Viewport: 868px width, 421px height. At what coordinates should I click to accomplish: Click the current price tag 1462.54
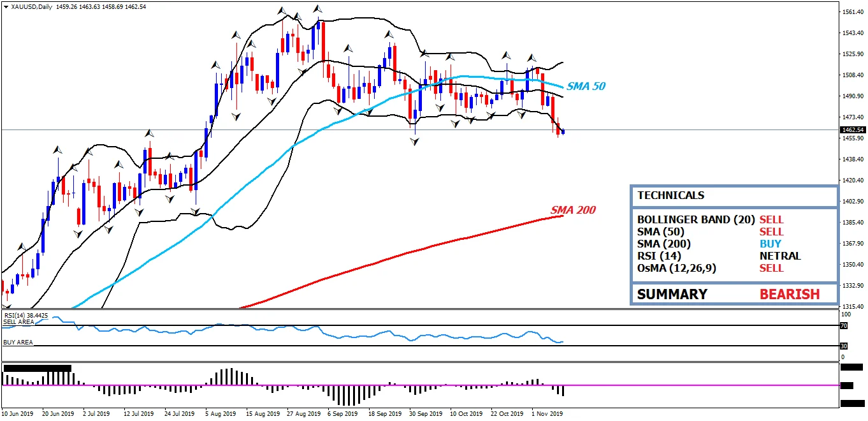coord(853,130)
